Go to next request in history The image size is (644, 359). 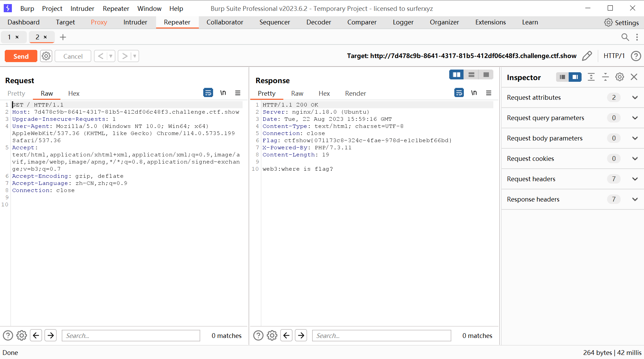coord(125,56)
